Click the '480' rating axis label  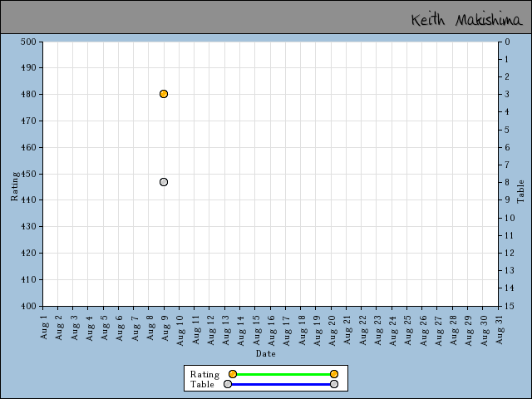pyautogui.click(x=28, y=94)
